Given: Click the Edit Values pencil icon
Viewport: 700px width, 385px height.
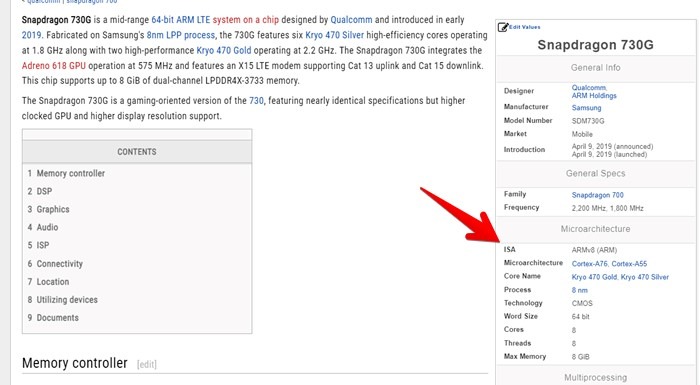Looking at the screenshot, I should 503,27.
